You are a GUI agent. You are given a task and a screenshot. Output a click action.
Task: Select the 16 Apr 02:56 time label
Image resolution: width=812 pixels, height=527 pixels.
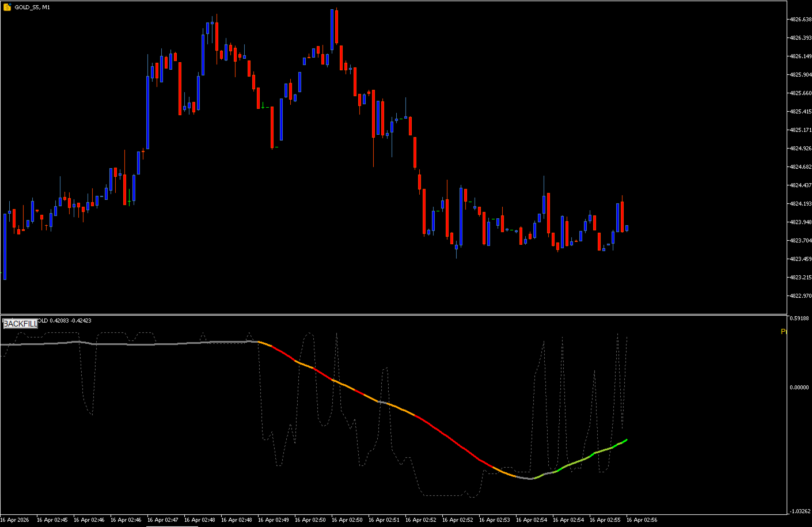click(x=642, y=520)
